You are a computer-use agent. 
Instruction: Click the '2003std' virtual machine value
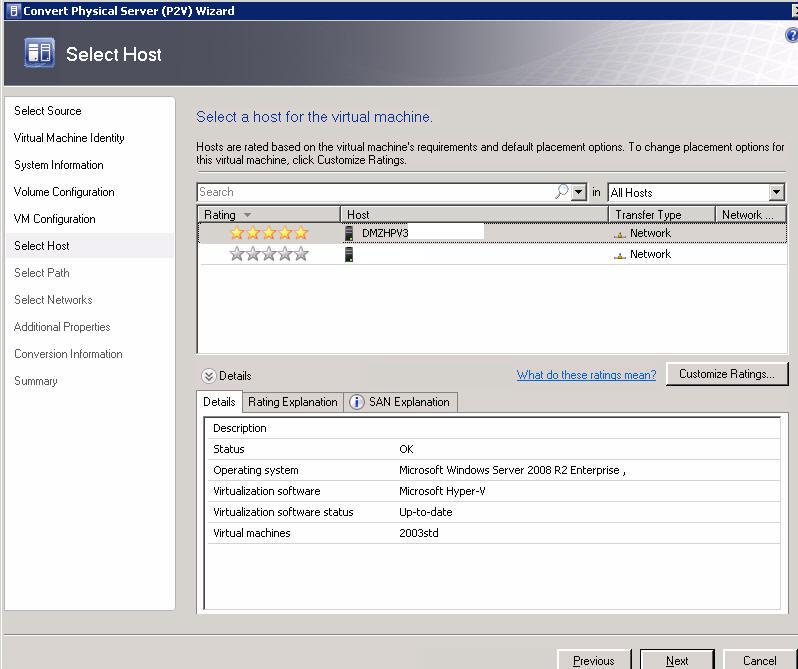(418, 533)
